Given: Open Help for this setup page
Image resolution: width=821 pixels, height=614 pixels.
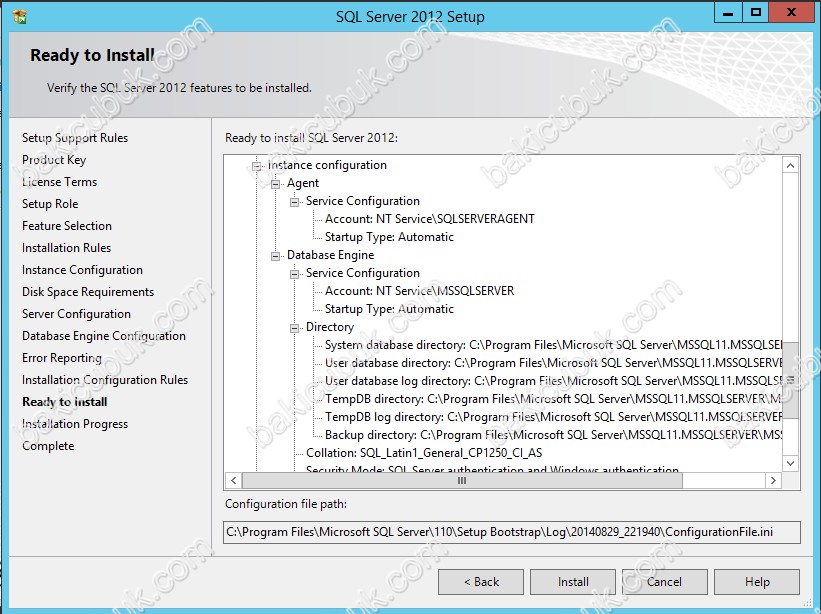Looking at the screenshot, I should coord(757,582).
